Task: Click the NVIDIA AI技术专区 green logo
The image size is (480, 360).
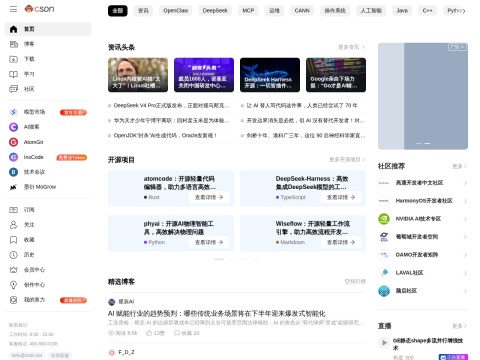Action: click(x=384, y=219)
